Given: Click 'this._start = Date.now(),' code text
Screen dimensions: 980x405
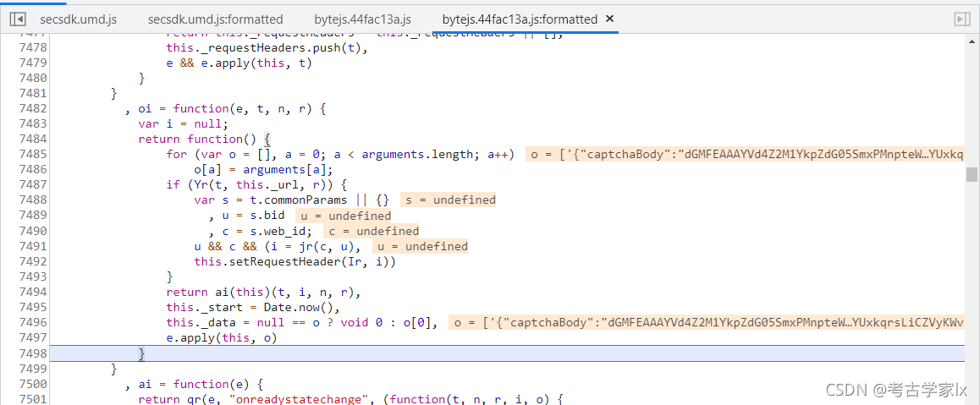Looking at the screenshot, I should coord(252,307).
